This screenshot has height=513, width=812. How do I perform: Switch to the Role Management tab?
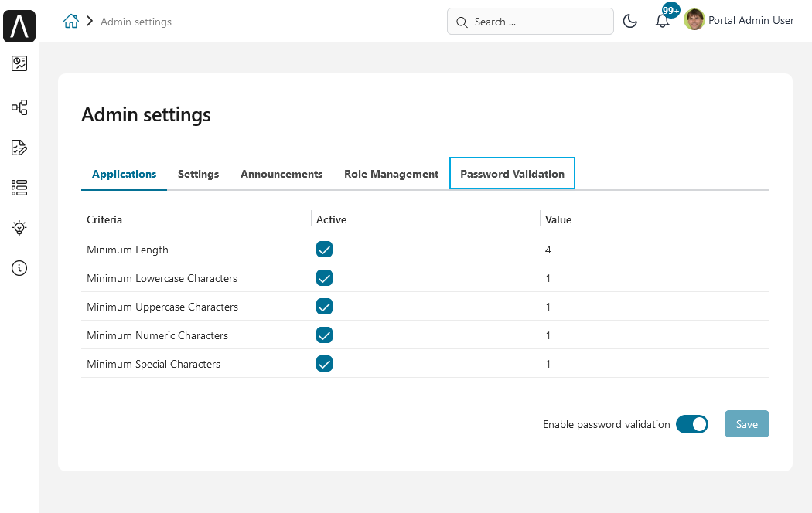391,174
